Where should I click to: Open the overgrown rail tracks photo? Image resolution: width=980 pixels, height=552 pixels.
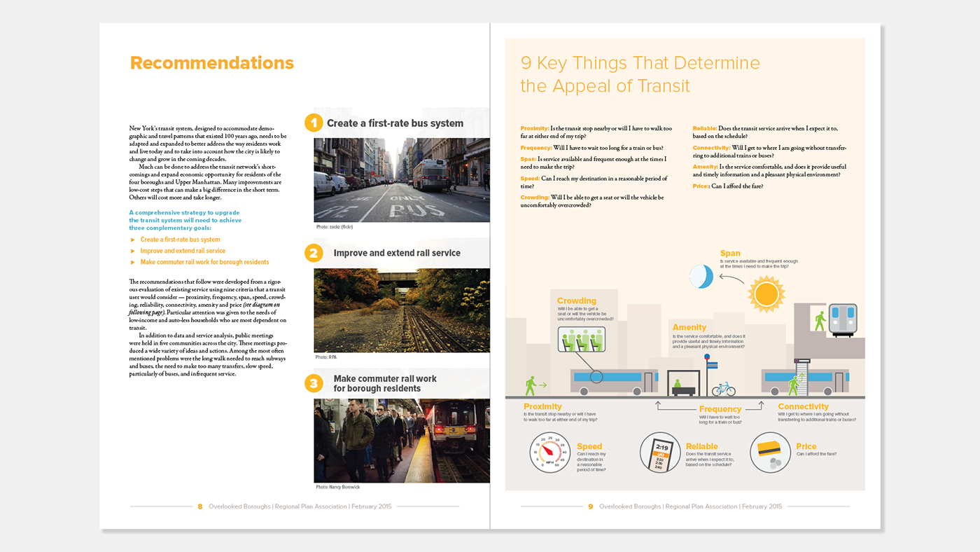[x=401, y=310]
